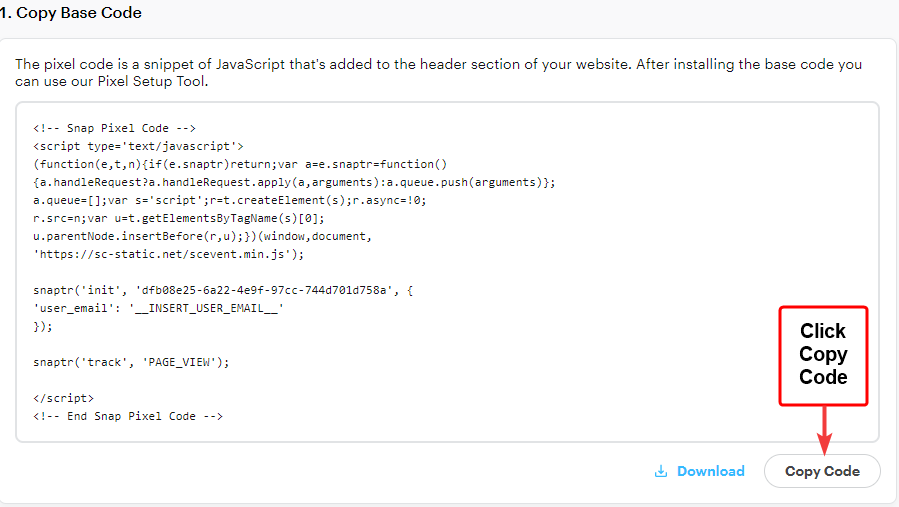The height and width of the screenshot is (507, 899).
Task: Click the function(e,t,n) code line
Action: (240, 164)
